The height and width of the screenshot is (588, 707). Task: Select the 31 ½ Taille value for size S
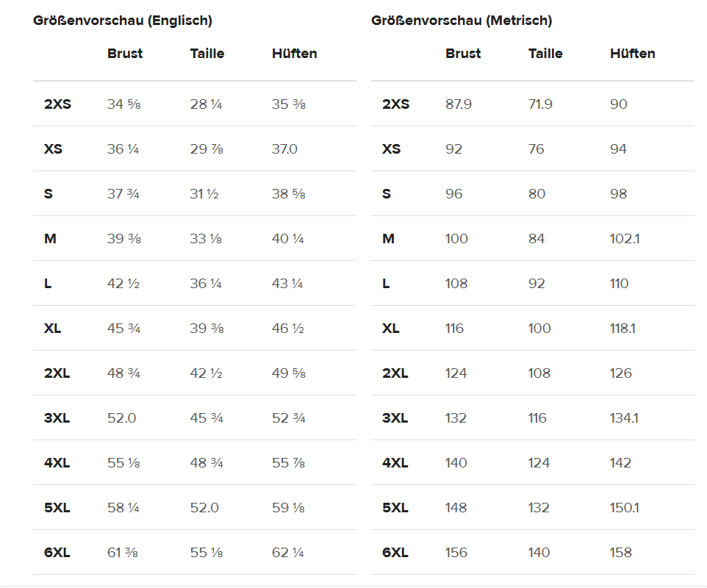click(204, 194)
